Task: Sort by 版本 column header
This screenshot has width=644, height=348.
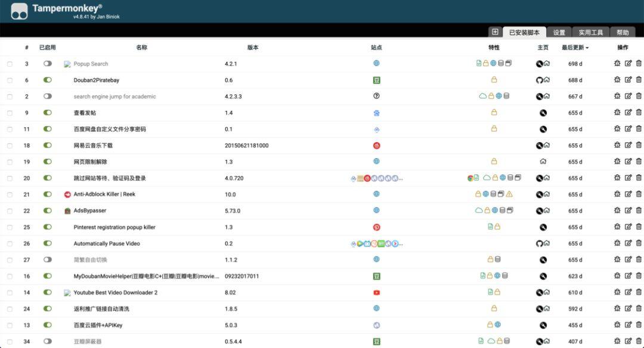Action: 253,48
